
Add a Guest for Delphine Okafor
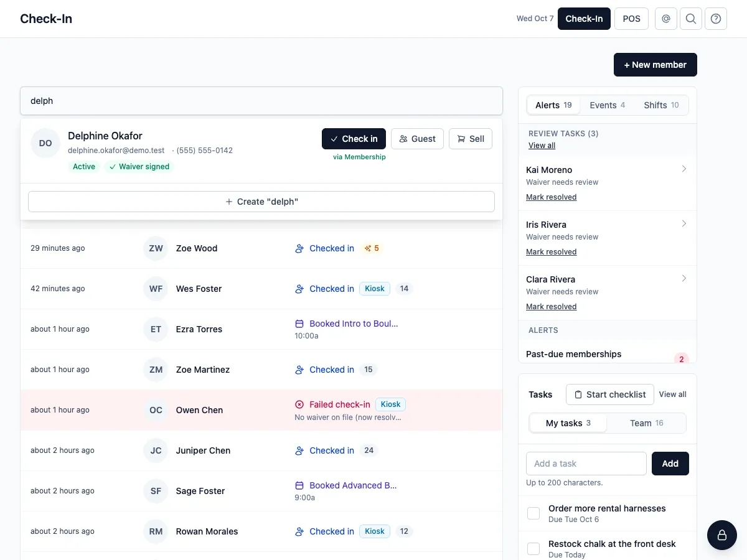tap(417, 139)
